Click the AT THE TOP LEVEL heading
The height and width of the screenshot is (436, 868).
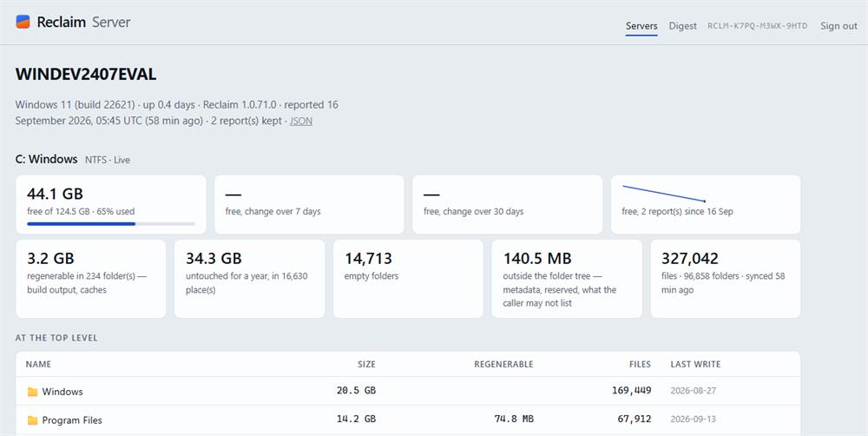pos(56,338)
